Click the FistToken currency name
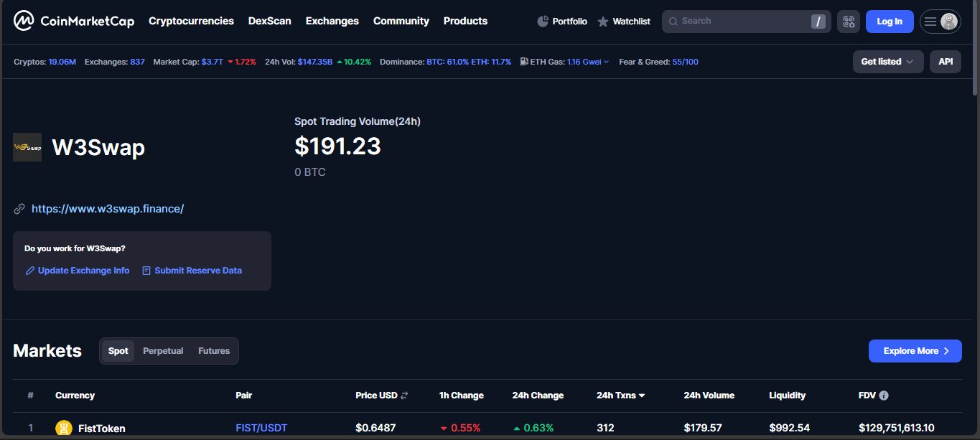Image resolution: width=980 pixels, height=440 pixels. coord(101,429)
